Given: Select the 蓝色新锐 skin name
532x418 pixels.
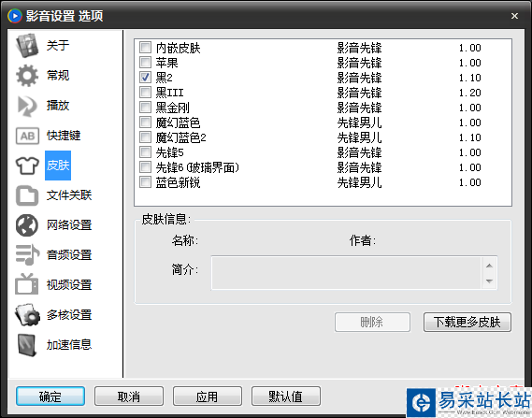Looking at the screenshot, I should click(178, 182).
